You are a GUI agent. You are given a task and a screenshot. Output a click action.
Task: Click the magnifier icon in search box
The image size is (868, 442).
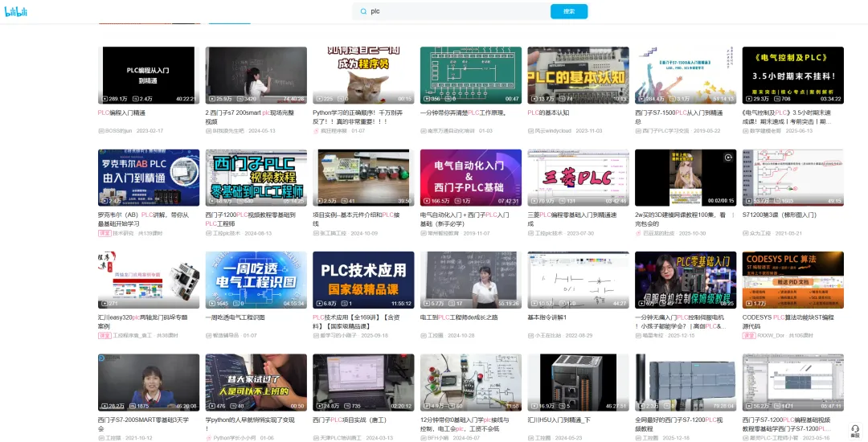tap(364, 11)
